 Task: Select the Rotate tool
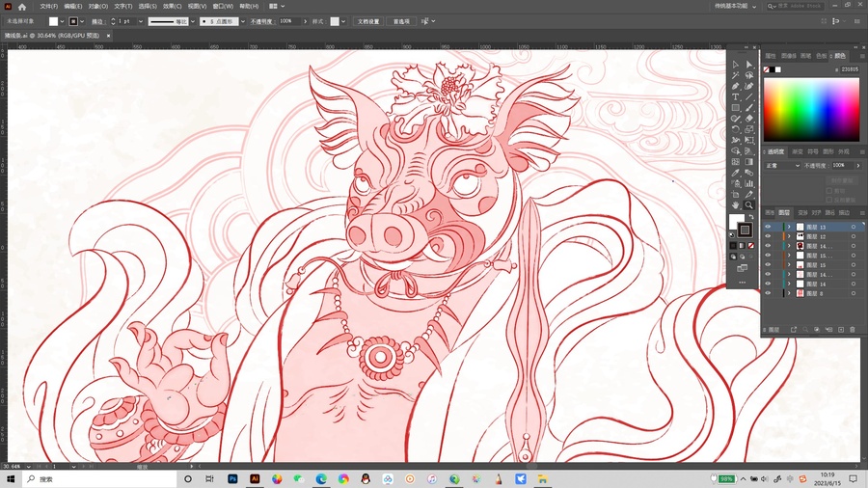point(735,129)
